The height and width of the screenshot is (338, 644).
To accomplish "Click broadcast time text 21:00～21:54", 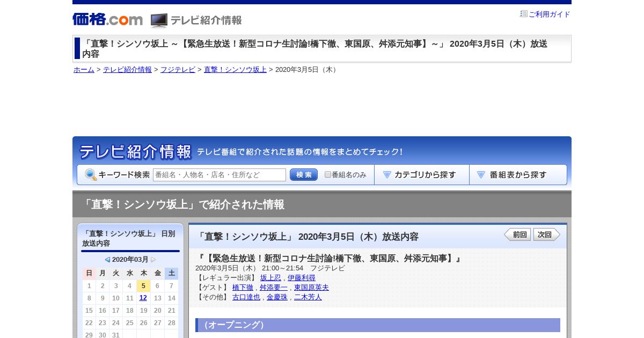I will point(282,268).
